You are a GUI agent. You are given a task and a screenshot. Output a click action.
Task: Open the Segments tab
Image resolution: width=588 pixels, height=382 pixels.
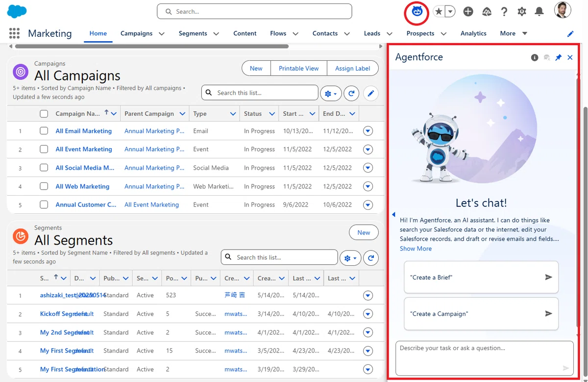point(193,33)
